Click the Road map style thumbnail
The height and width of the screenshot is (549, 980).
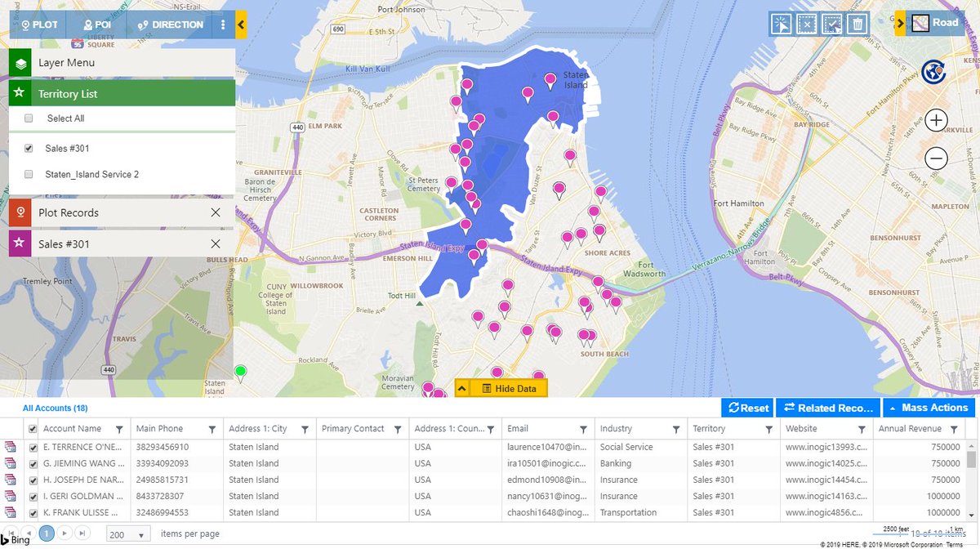click(920, 24)
